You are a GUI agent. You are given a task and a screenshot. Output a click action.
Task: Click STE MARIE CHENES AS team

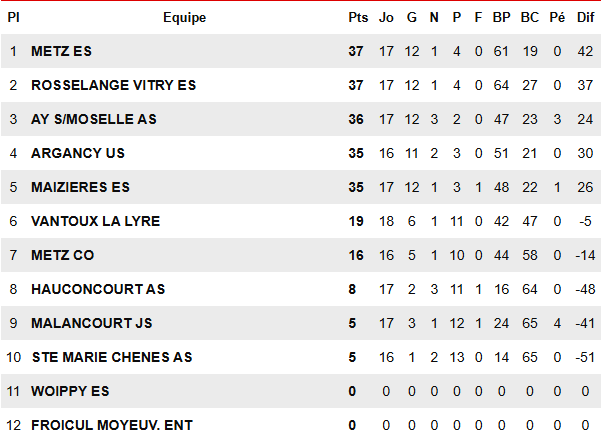pyautogui.click(x=112, y=358)
